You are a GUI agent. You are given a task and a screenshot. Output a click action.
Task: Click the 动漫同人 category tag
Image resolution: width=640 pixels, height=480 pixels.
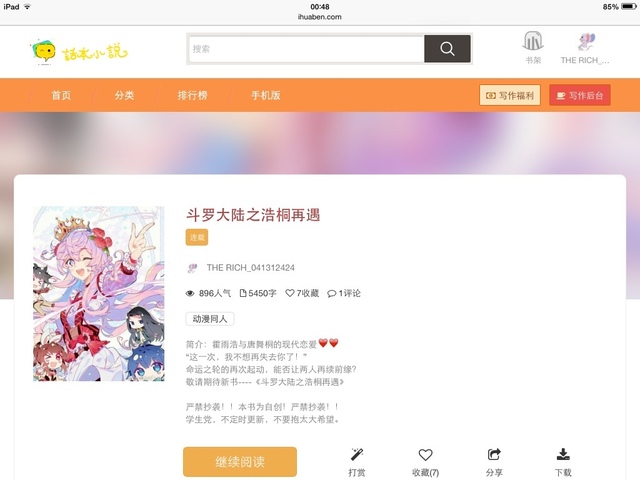(210, 319)
